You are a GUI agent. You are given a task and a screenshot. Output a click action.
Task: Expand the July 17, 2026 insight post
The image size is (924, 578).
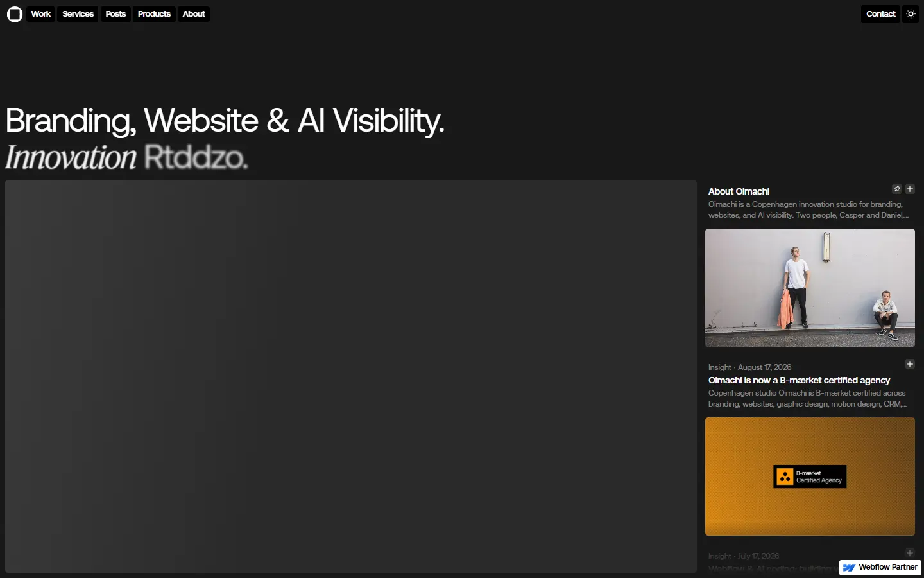pyautogui.click(x=910, y=553)
